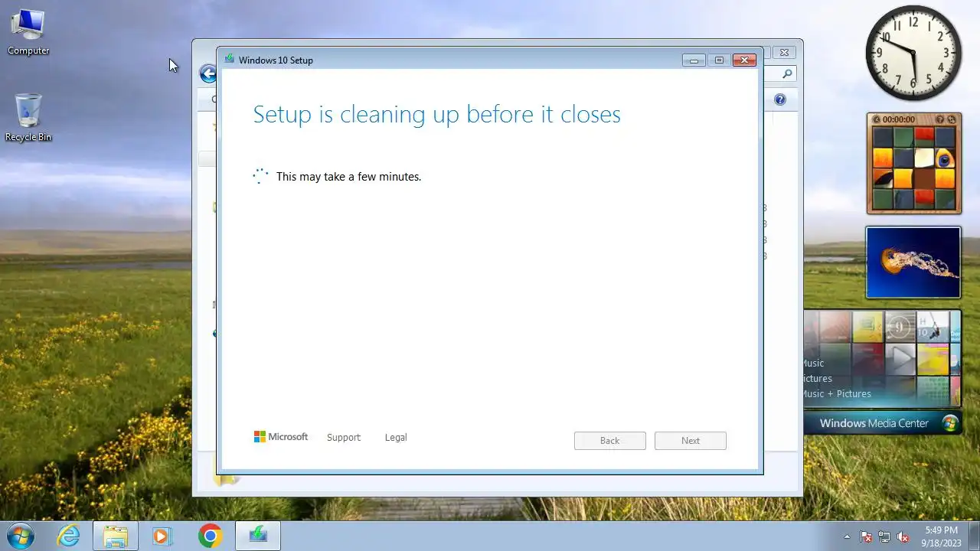Viewport: 980px width, 551px height.
Task: Open the clock showing 5:49 PM
Action: pos(941,536)
